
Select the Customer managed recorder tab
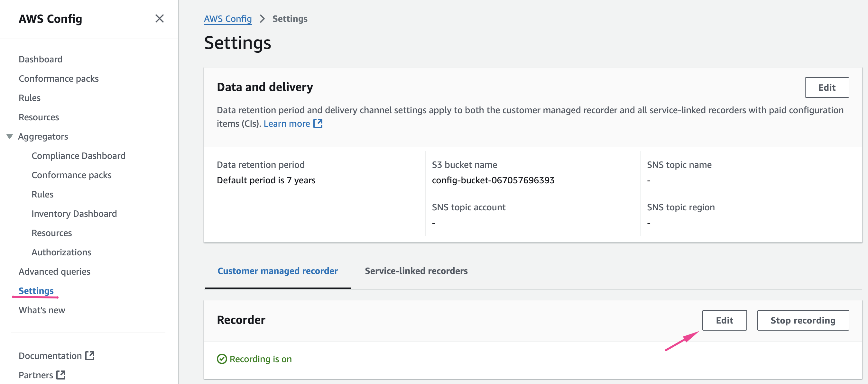[x=277, y=271]
